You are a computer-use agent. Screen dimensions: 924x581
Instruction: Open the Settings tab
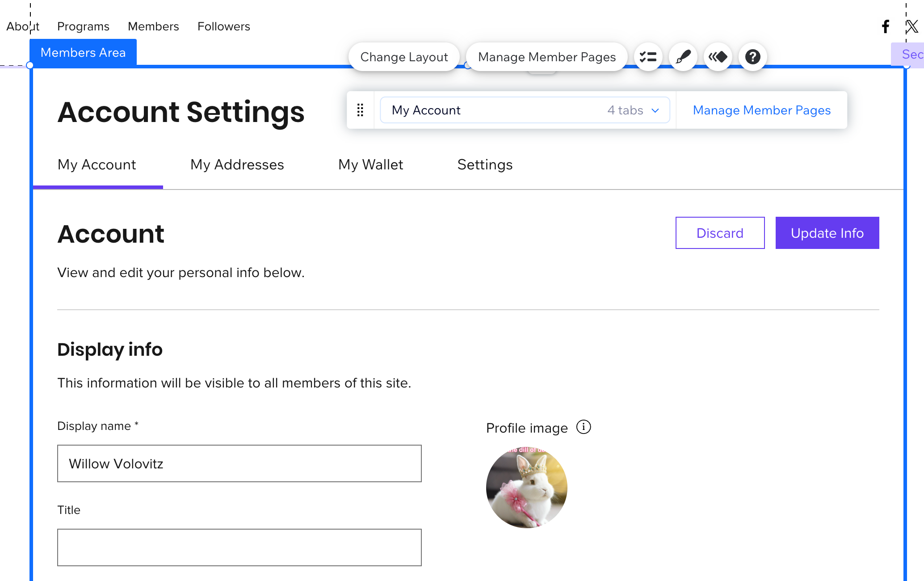[485, 164]
